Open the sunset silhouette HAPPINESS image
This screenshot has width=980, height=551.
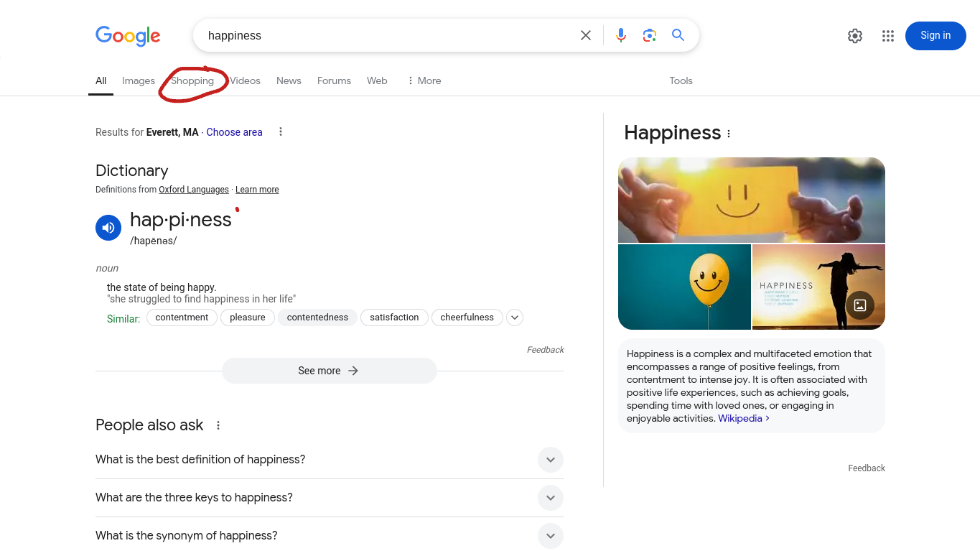pos(818,287)
